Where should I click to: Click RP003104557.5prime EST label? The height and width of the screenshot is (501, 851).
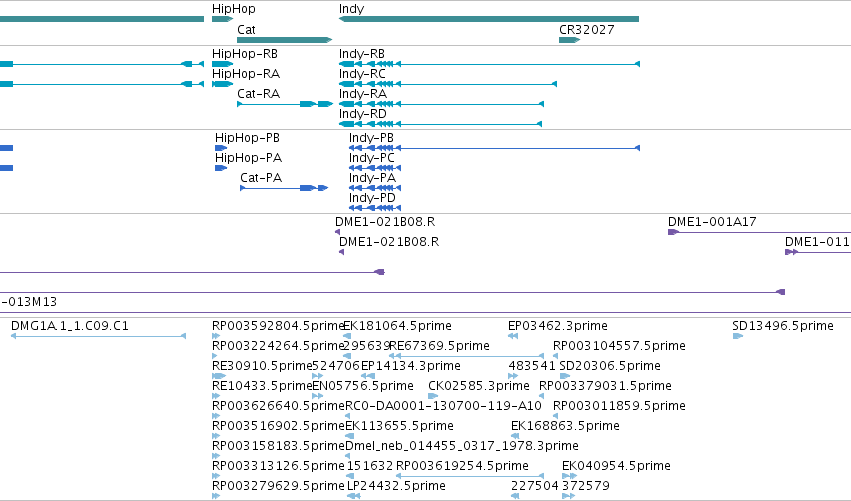(619, 346)
